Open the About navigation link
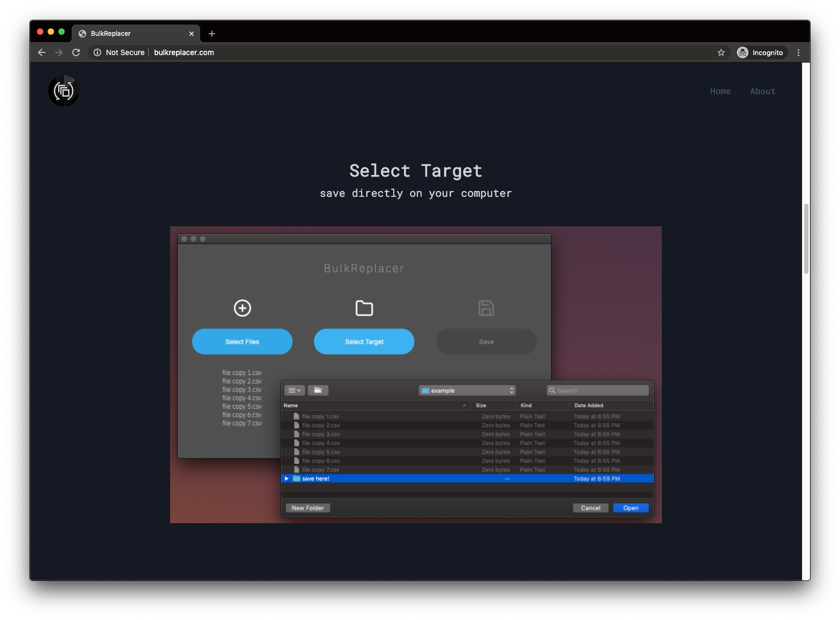 pos(762,91)
